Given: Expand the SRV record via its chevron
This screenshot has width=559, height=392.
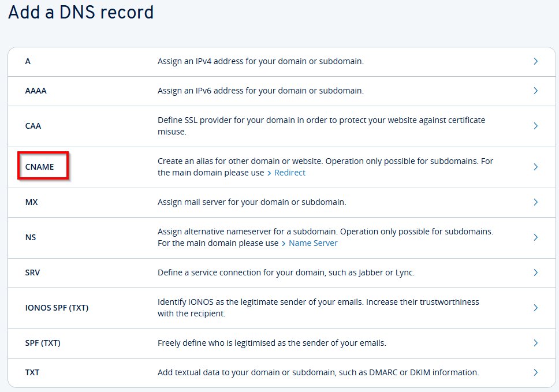Looking at the screenshot, I should pyautogui.click(x=536, y=272).
